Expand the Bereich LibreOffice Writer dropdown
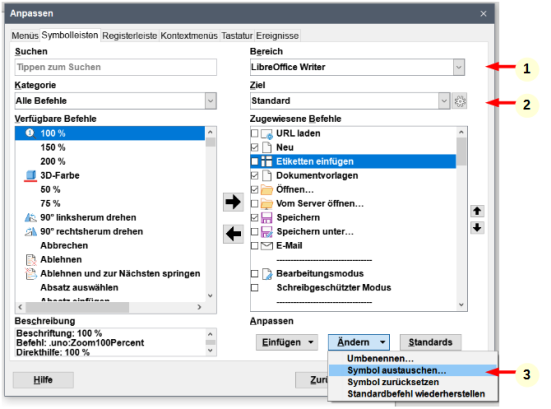The image size is (551, 409). [x=458, y=67]
